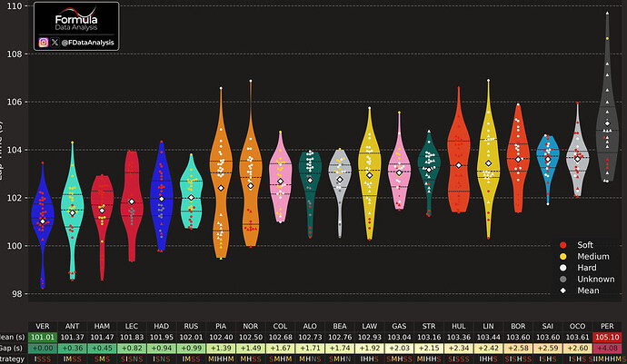The image size is (627, 364).
Task: Select the NOR column header
Action: (x=251, y=327)
